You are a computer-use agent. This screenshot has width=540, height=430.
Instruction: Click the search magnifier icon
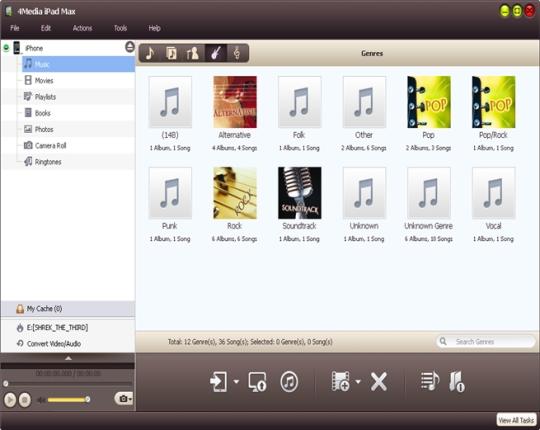pos(443,342)
